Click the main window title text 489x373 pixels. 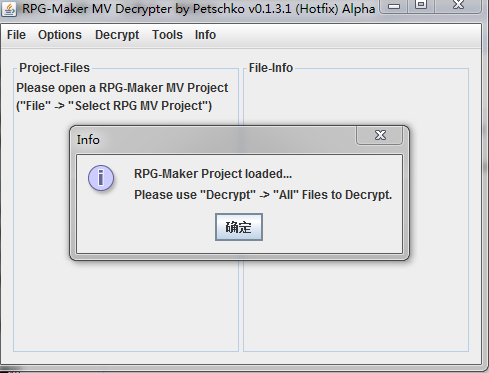tap(199, 9)
